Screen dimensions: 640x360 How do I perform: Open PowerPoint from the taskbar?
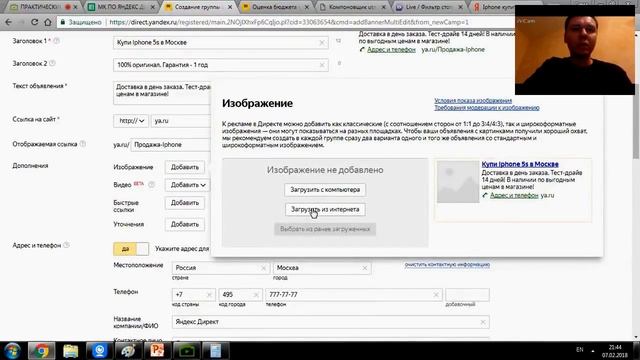coord(157,351)
